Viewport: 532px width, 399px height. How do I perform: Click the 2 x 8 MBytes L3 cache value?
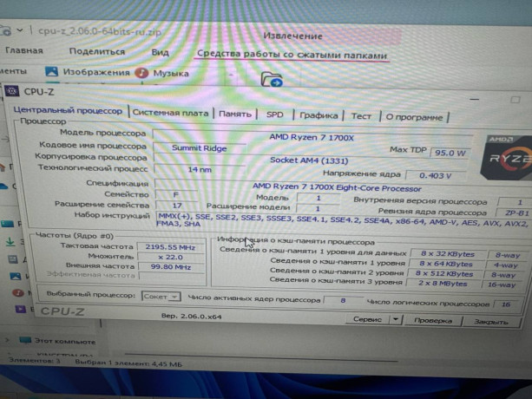443,283
